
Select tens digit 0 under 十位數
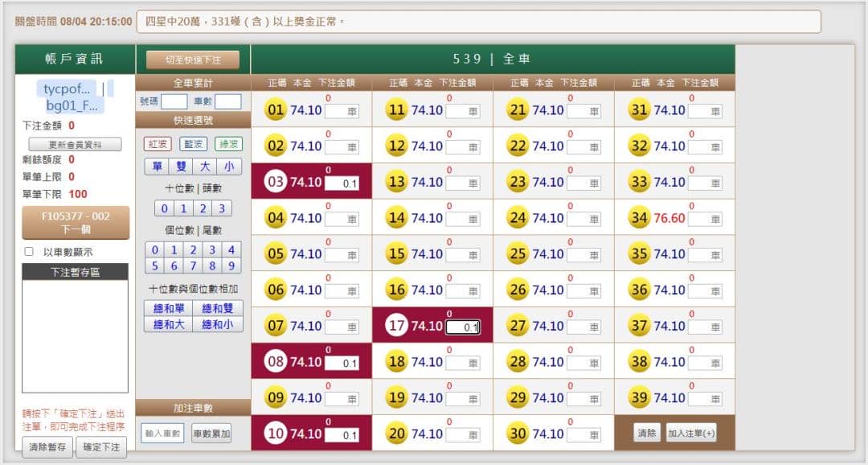pos(165,208)
